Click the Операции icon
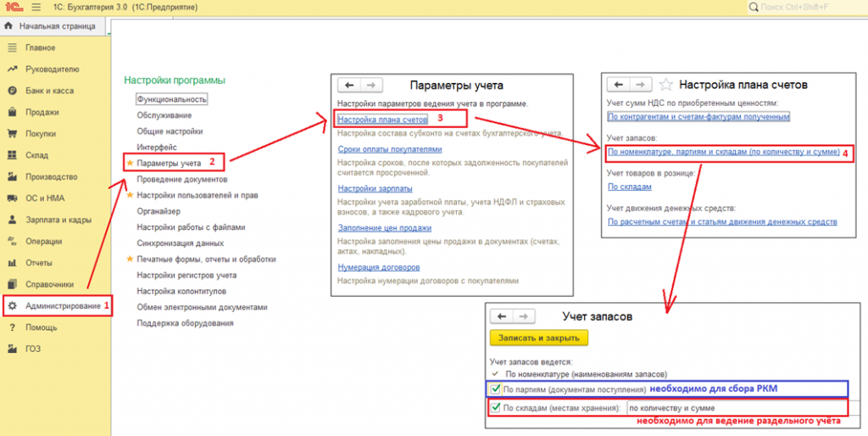This screenshot has height=436, width=868. click(12, 241)
